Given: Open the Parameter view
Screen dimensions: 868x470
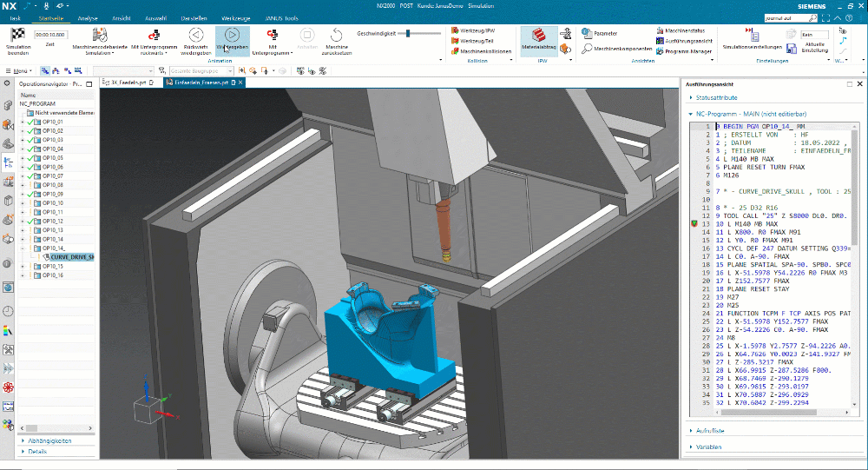Looking at the screenshot, I should coord(600,33).
